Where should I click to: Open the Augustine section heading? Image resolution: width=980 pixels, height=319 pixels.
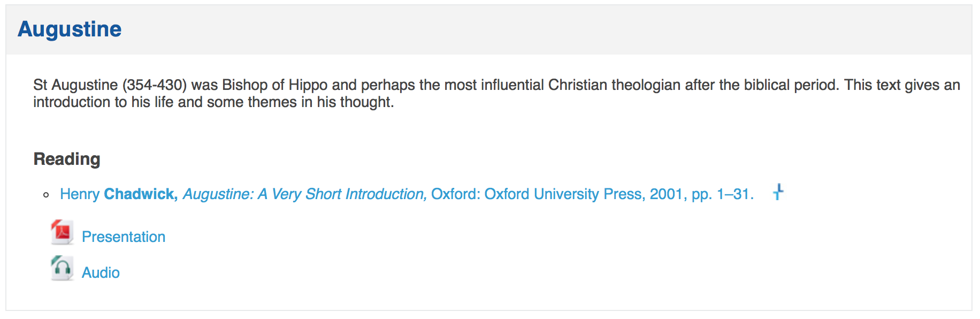click(70, 29)
